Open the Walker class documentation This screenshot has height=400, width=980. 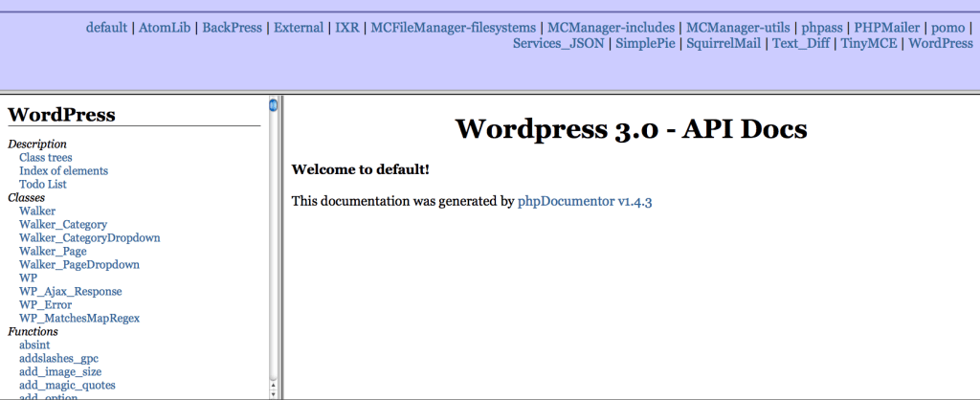point(37,211)
